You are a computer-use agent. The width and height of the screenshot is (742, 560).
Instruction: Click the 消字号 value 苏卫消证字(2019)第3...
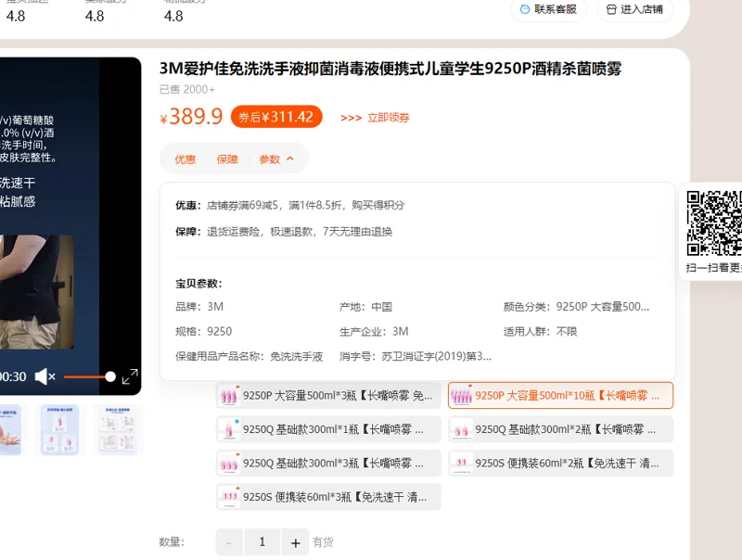pyautogui.click(x=436, y=356)
